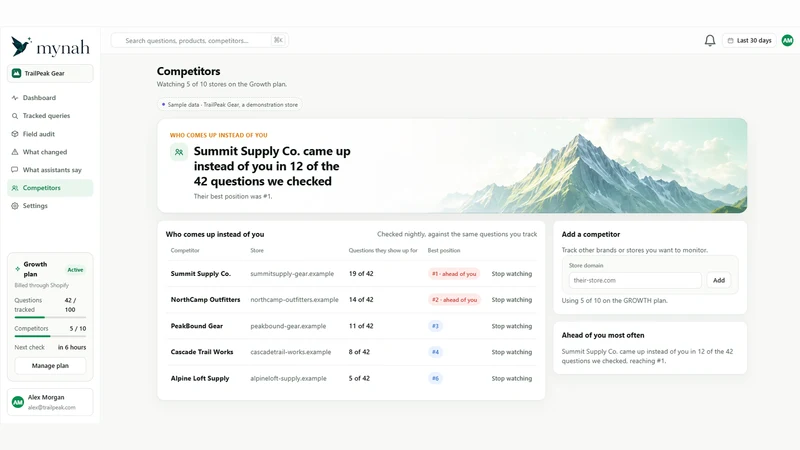Click the Alex Morgan account card
Screen dimensions: 800x450
[x=50, y=402]
